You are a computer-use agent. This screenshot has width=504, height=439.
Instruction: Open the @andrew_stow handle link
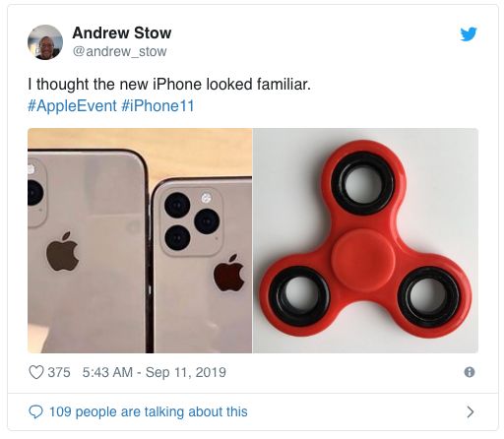[x=119, y=51]
